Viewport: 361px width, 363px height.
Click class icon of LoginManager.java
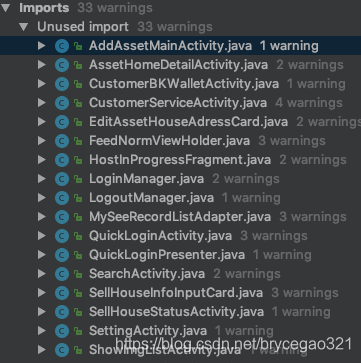(62, 179)
